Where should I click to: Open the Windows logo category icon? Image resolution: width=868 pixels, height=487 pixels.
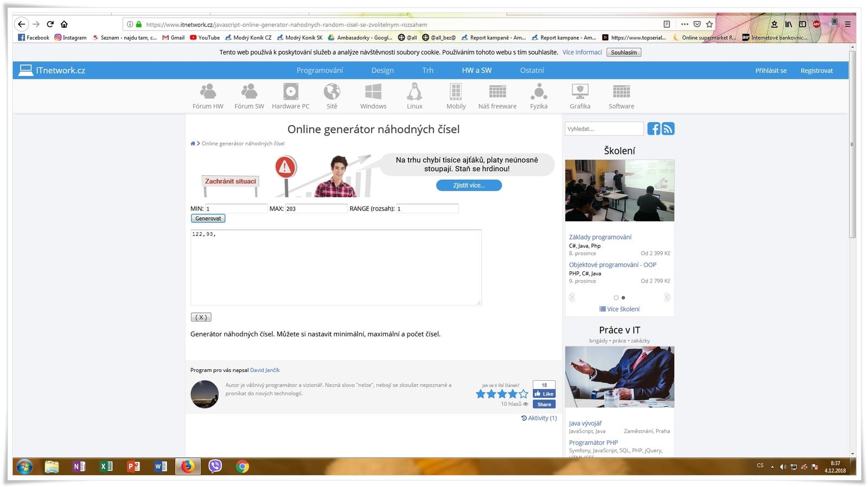tap(373, 92)
